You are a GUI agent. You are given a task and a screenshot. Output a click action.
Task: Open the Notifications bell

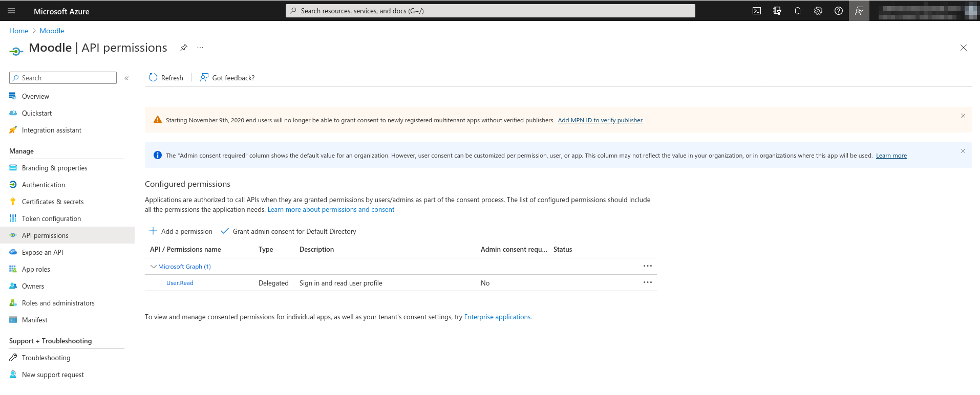coord(798,11)
